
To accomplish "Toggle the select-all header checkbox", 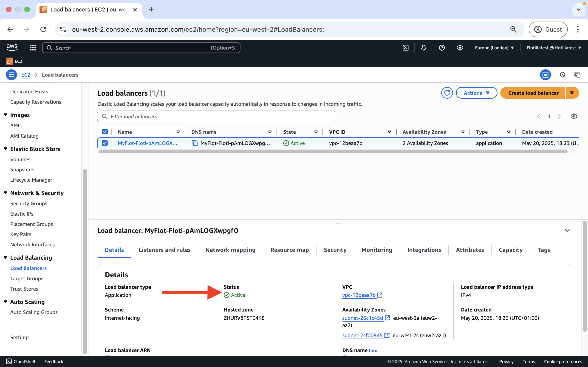I will tap(105, 132).
